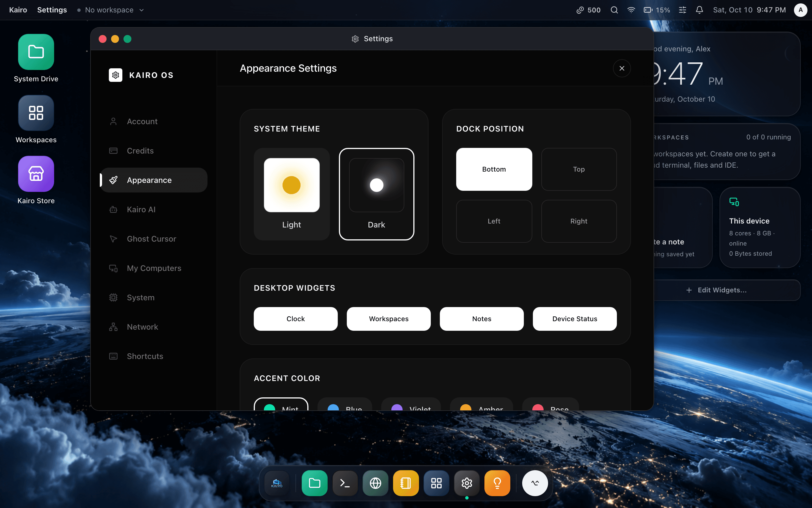Open the Kairo menu in menu bar
Image resolution: width=812 pixels, height=508 pixels.
click(18, 10)
